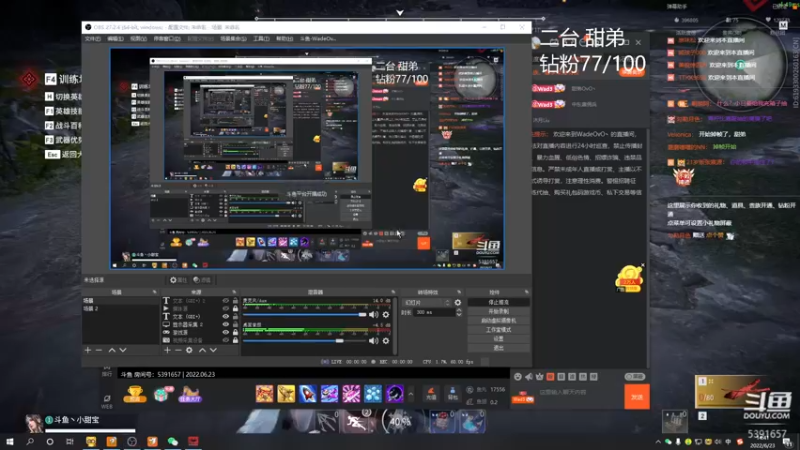Open the gift box icon beside the trophy
The height and width of the screenshot is (450, 800).
[x=162, y=394]
